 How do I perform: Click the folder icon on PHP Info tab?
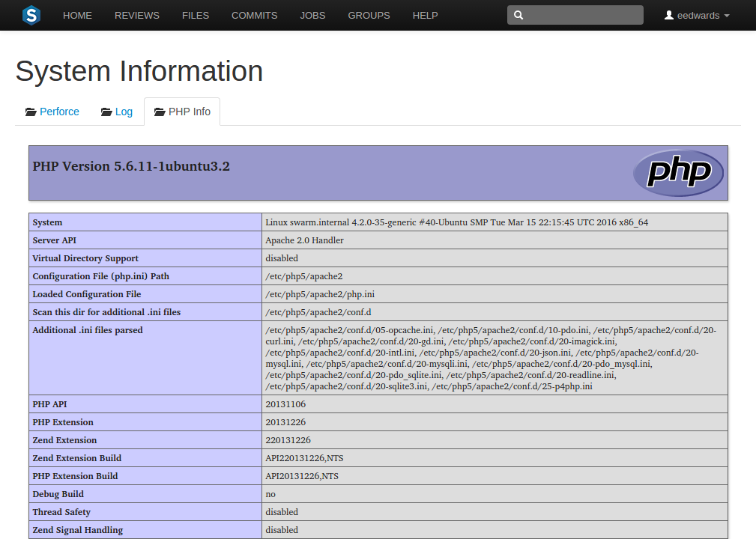pyautogui.click(x=160, y=112)
